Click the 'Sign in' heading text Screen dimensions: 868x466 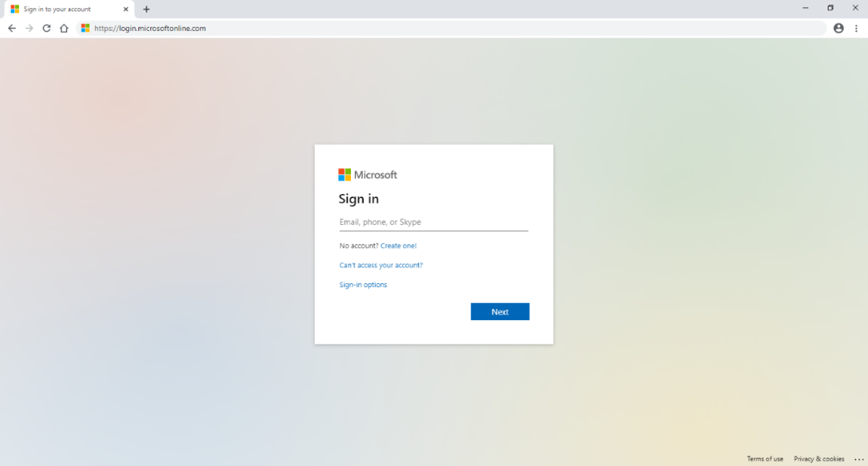coord(359,199)
